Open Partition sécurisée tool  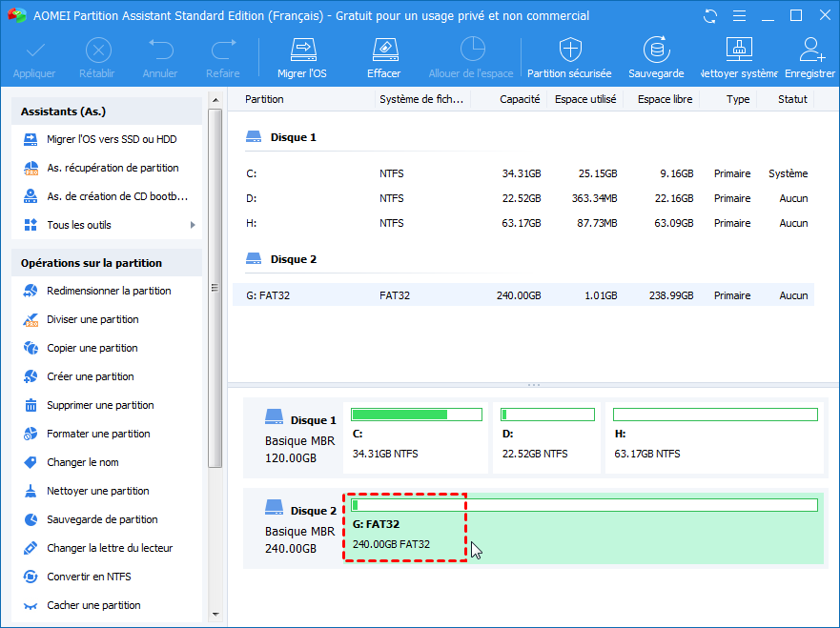click(569, 51)
